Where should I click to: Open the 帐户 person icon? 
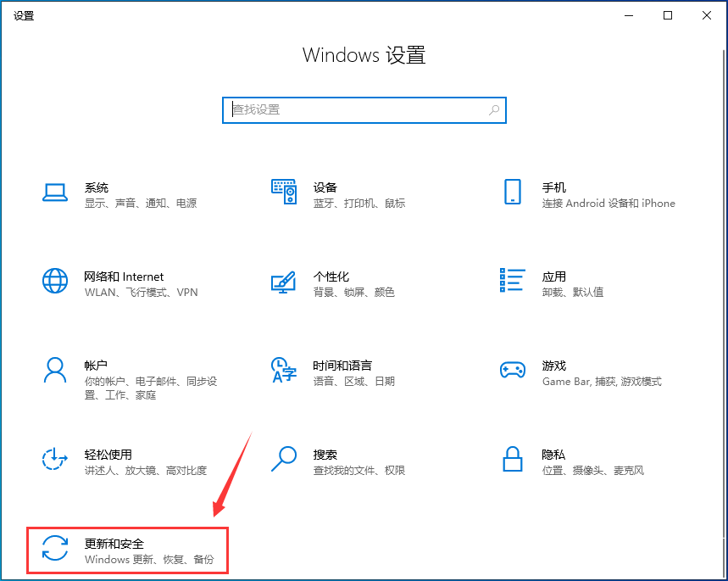pyautogui.click(x=55, y=370)
